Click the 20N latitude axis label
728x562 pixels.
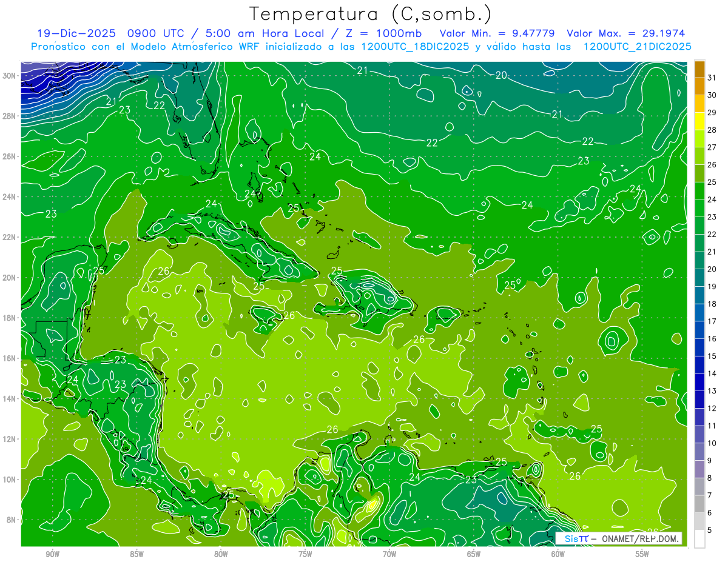10,277
